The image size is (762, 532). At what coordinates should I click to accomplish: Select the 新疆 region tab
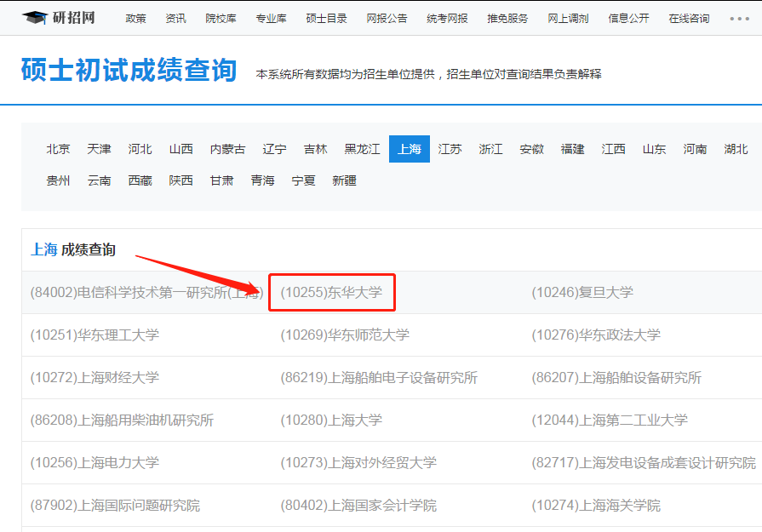coord(344,180)
